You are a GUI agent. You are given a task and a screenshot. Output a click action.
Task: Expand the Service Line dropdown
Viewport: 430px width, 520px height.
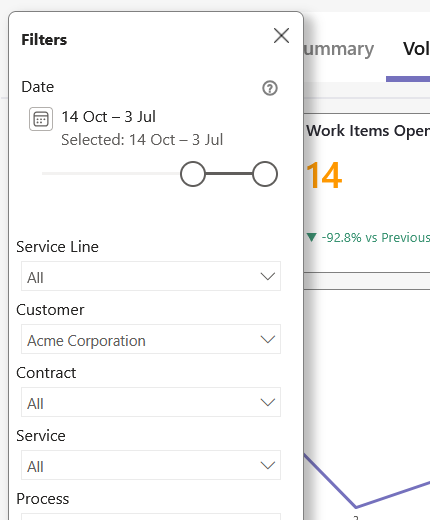click(151, 276)
